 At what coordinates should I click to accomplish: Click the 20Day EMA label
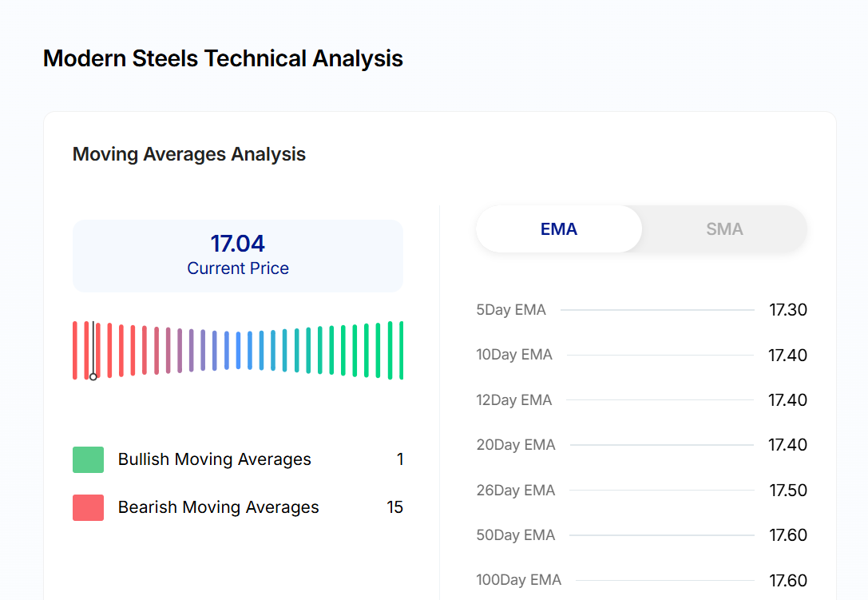coord(516,445)
